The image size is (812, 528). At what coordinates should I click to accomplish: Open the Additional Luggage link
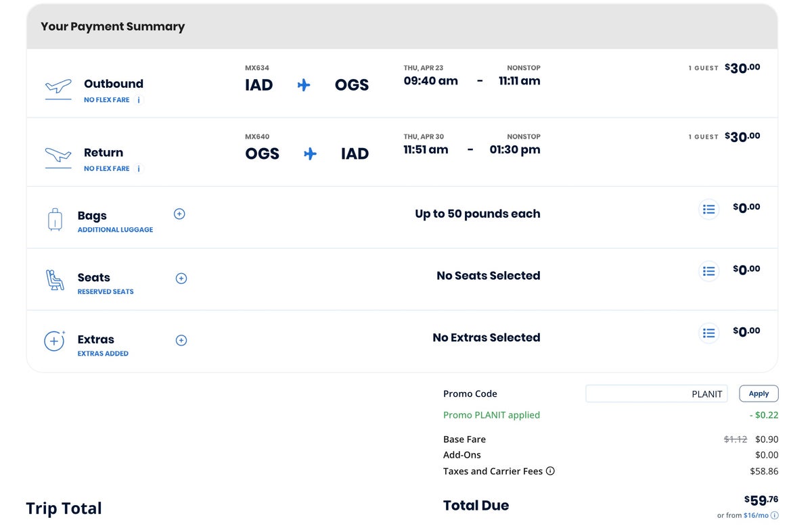click(x=115, y=230)
